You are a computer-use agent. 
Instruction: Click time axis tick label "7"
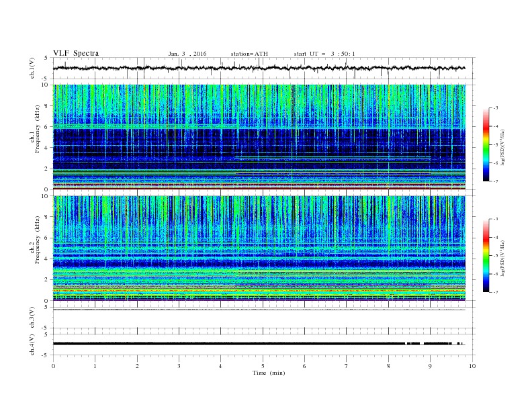[x=347, y=366]
